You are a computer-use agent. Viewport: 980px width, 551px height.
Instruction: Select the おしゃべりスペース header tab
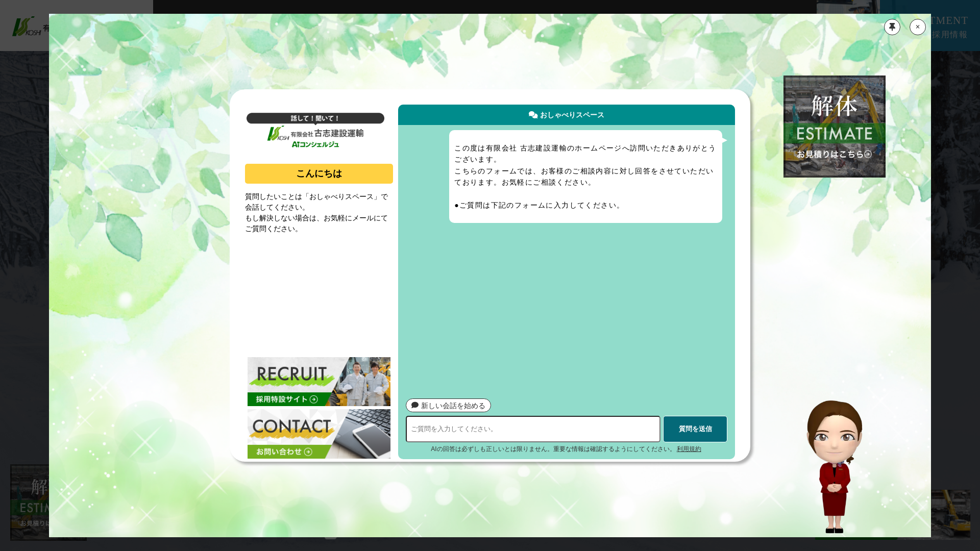[567, 115]
